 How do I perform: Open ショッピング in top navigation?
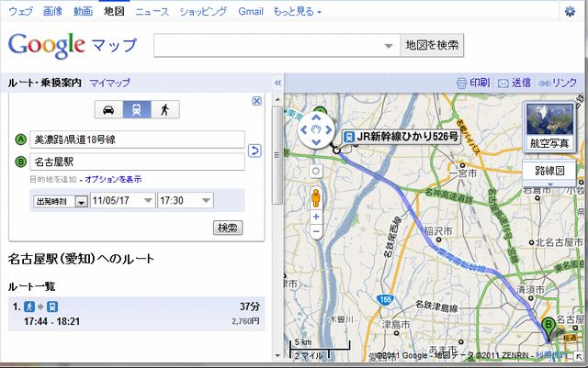[x=203, y=12]
